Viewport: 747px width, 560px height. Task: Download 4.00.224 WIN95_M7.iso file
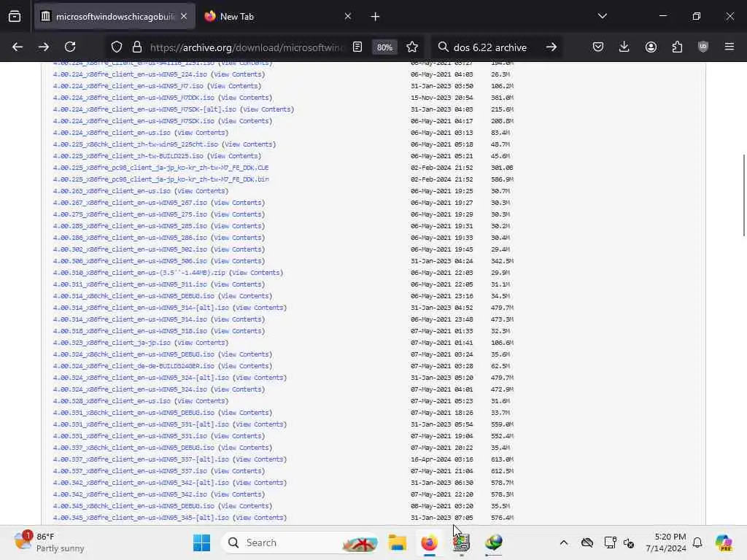pos(128,86)
